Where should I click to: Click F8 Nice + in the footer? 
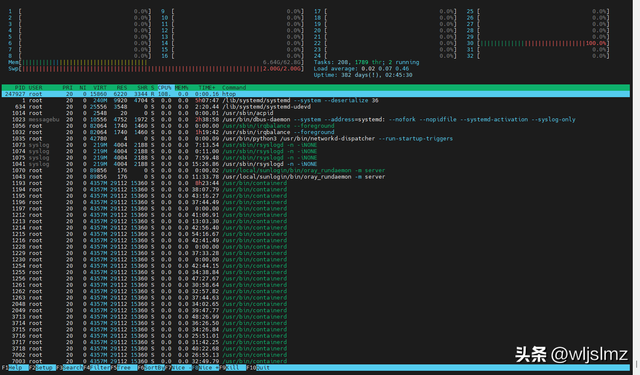coord(205,368)
